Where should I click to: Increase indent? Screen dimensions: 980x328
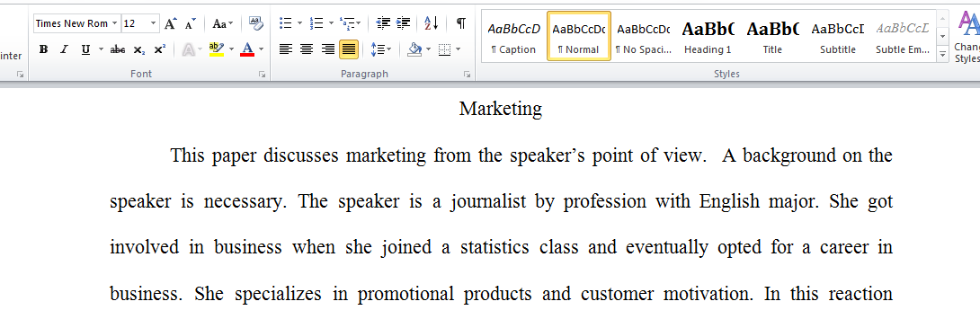pos(404,23)
